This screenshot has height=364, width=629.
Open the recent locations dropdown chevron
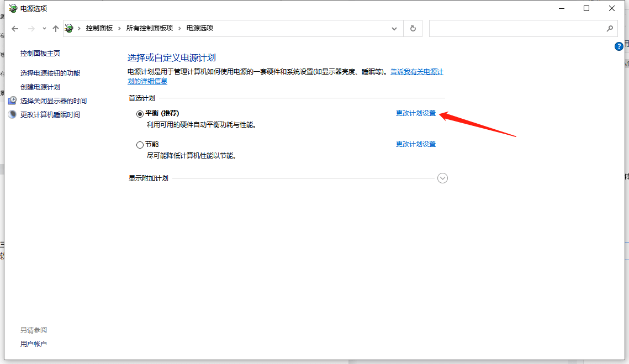click(x=44, y=28)
